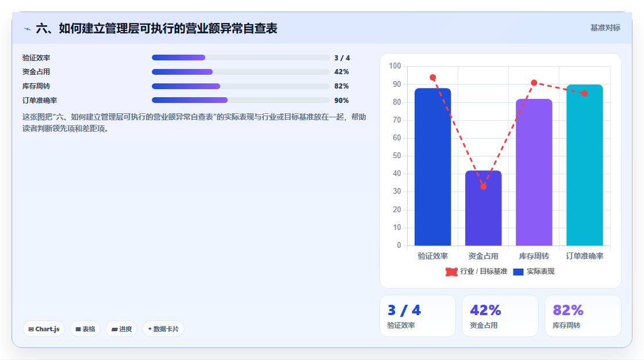Viewport: 644px width, 360px height.
Task: Click the 库存周转 x-axis label
Action: coord(534,256)
